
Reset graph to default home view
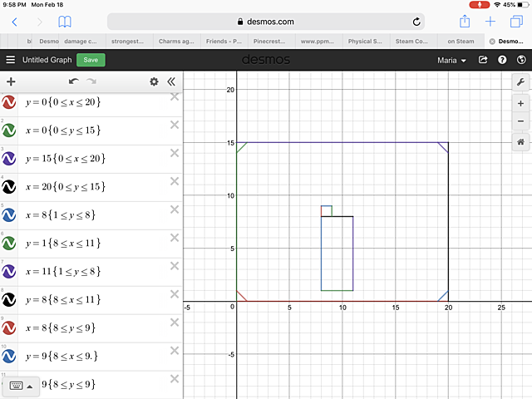pos(520,142)
